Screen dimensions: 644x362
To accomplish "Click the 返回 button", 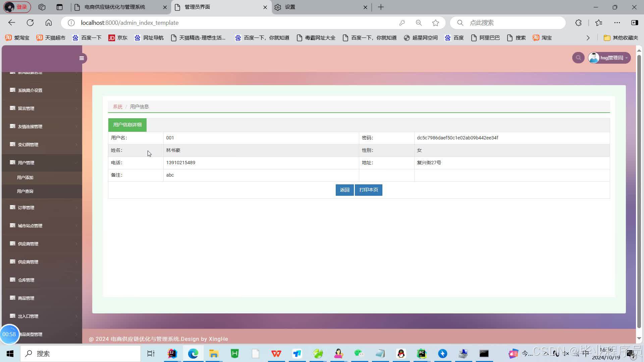I will tap(344, 190).
